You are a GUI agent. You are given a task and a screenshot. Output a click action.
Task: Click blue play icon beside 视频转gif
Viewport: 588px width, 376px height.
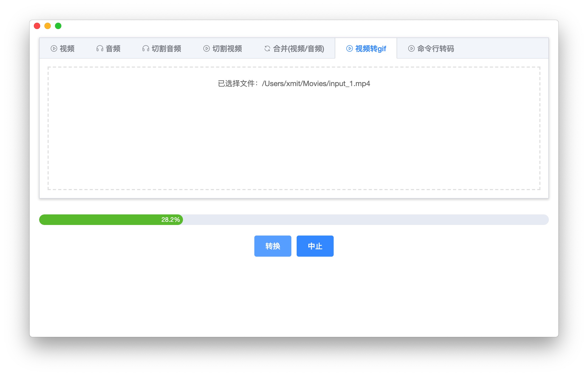350,49
